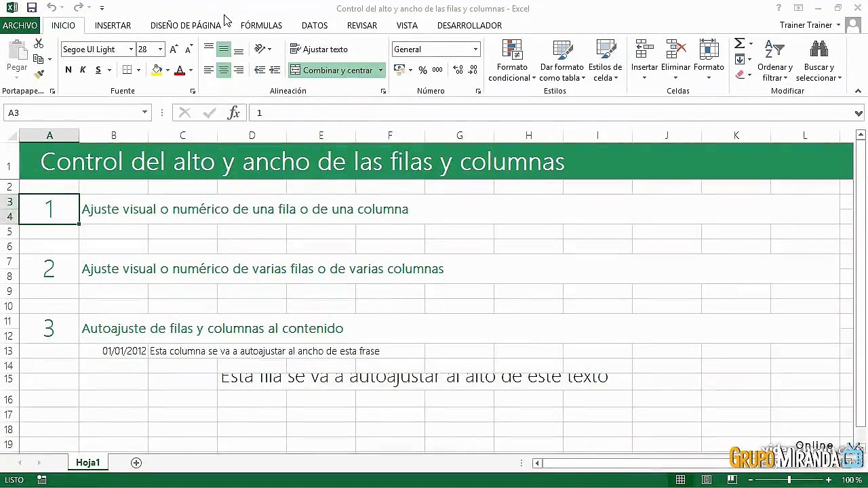Decrease font size with the smaller A icon
This screenshot has width=868, height=488.
(x=189, y=49)
